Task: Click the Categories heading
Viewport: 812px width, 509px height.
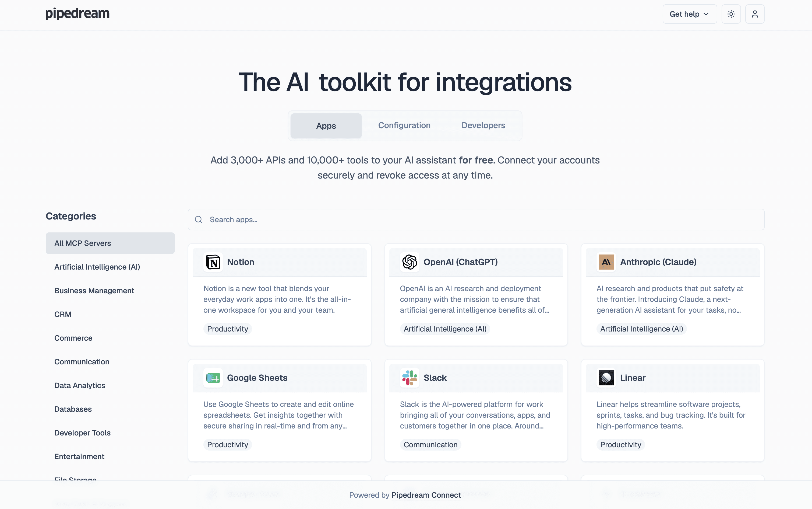Action: coord(71,216)
